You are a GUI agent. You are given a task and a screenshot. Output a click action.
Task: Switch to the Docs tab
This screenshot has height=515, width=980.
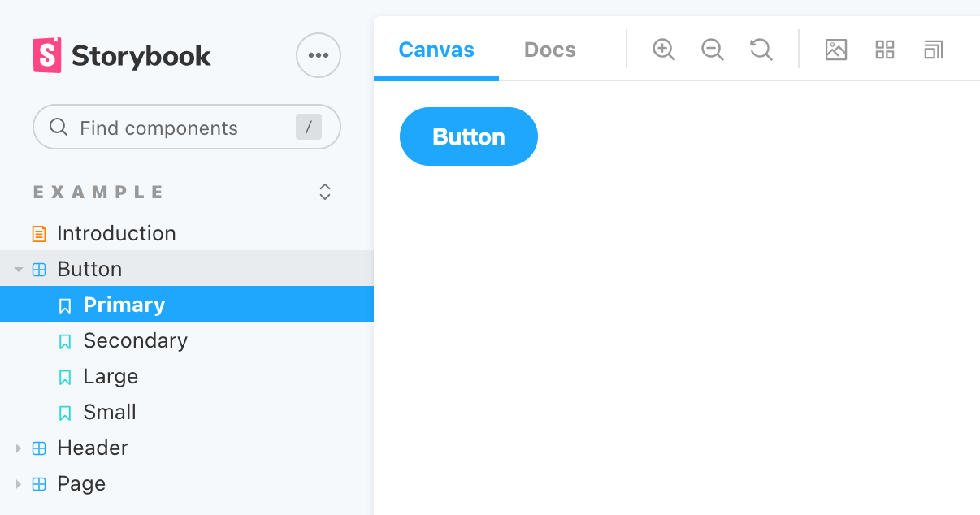pyautogui.click(x=550, y=50)
